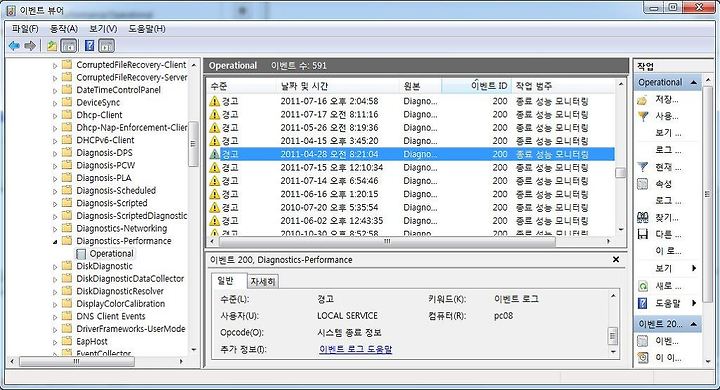Click 새로 고침 refresh action
The image size is (720, 390).
coord(668,285)
